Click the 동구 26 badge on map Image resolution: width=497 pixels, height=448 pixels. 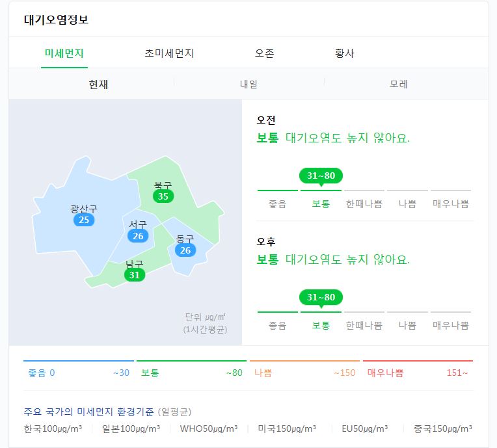[x=185, y=250]
